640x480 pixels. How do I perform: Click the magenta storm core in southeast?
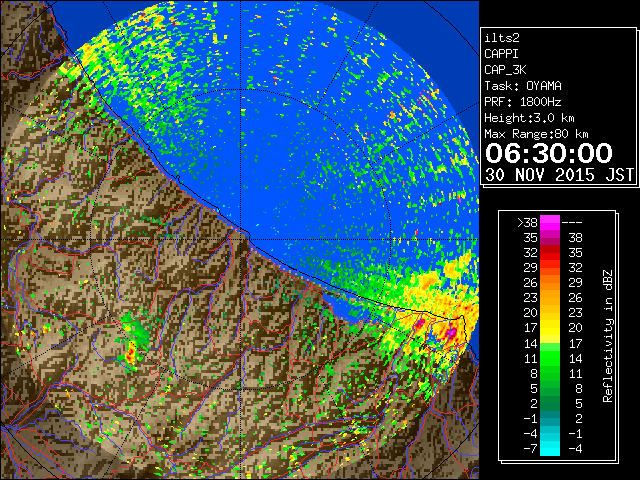(451, 333)
